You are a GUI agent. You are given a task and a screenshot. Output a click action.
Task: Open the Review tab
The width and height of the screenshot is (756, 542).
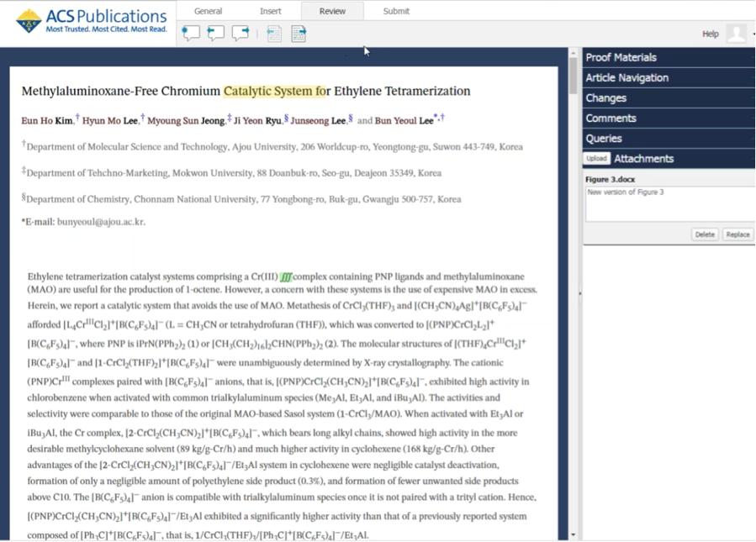coord(332,11)
